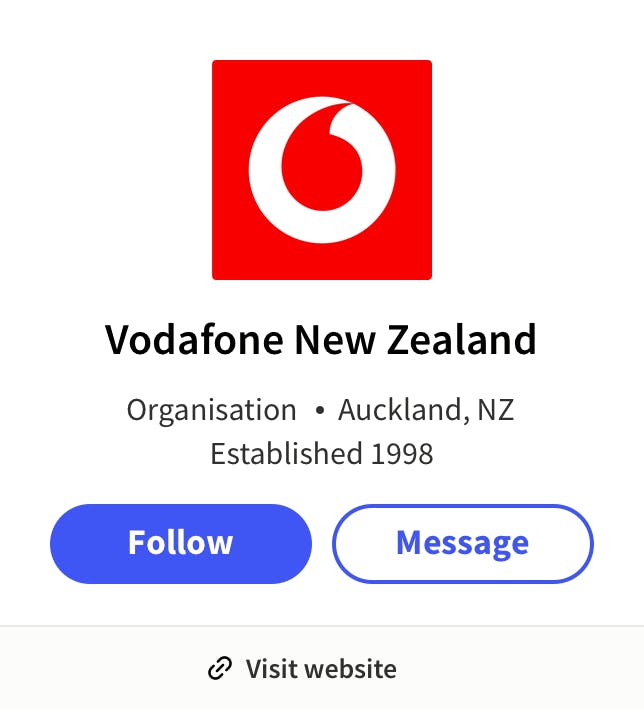Click the Auckland, NZ location text
This screenshot has width=644, height=710.
pyautogui.click(x=426, y=410)
